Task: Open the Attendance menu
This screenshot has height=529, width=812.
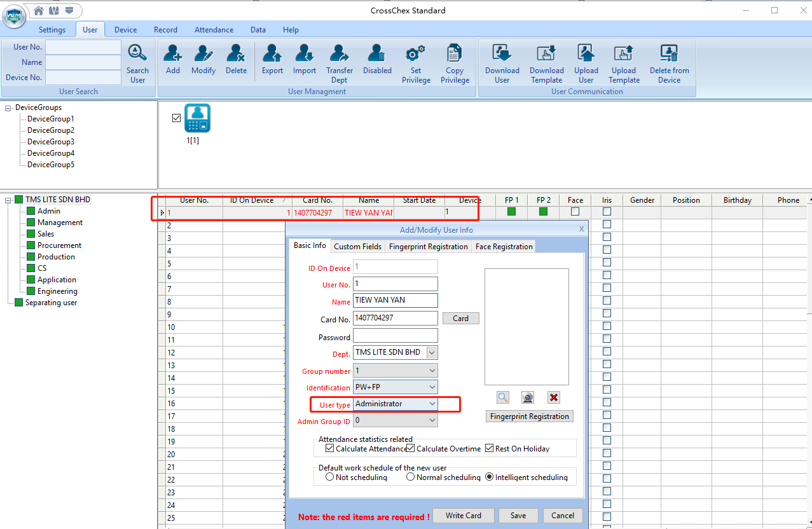Action: 214,29
